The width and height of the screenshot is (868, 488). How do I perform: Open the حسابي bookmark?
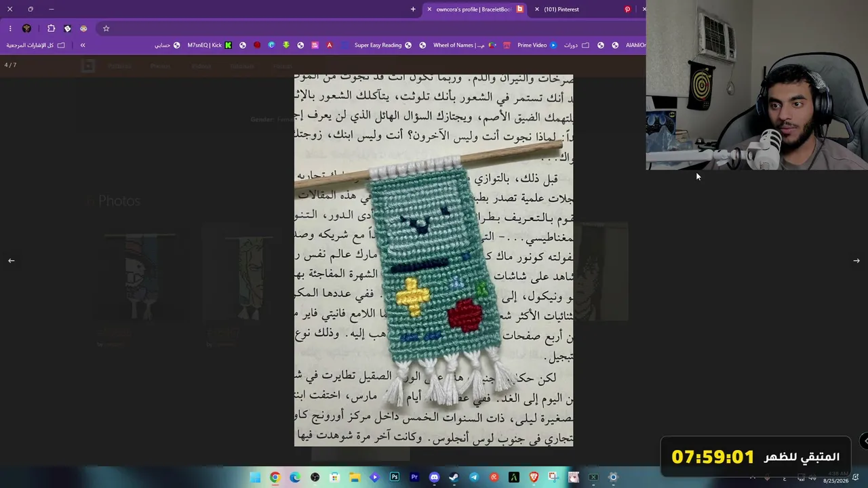pos(167,45)
